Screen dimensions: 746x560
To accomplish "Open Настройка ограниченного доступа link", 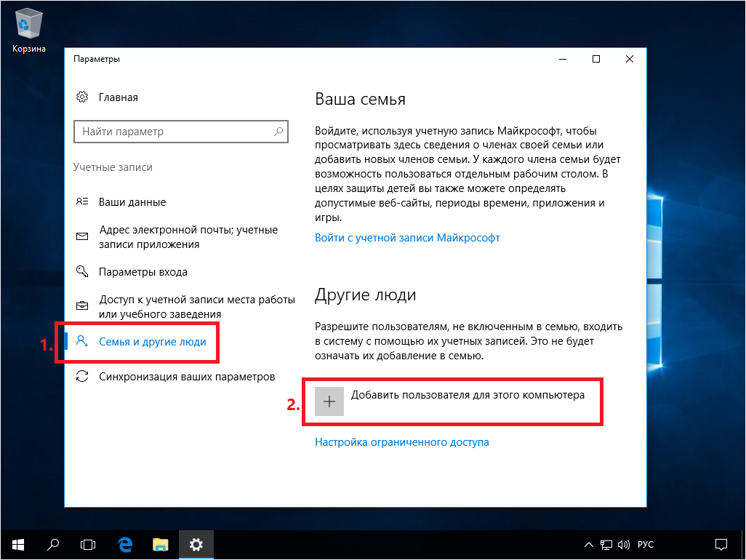I will point(401,442).
